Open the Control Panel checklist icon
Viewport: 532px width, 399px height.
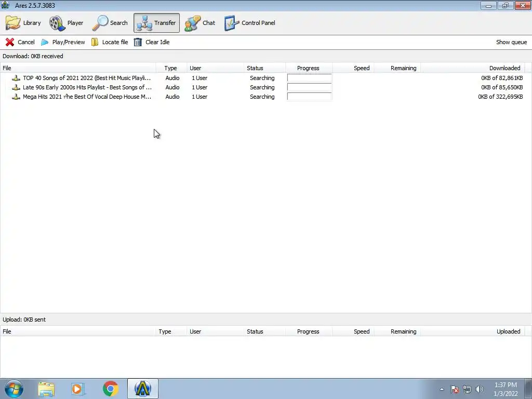click(232, 23)
